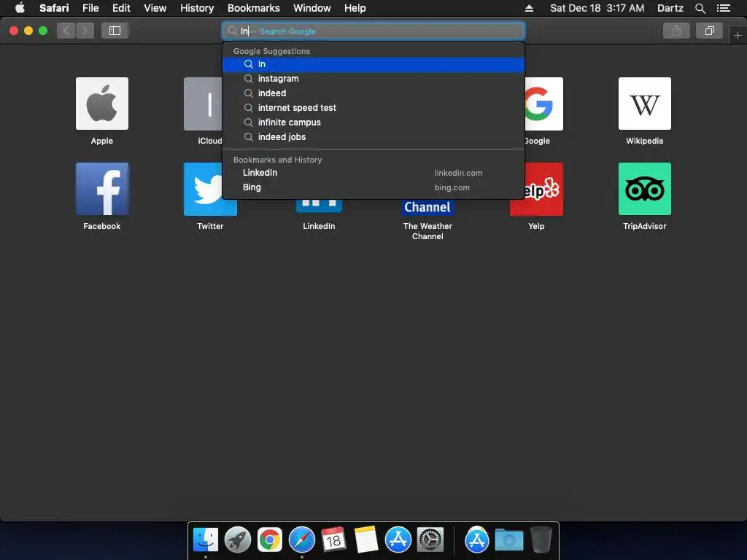Open the View menu
Viewport: 747px width, 560px height.
[x=155, y=8]
